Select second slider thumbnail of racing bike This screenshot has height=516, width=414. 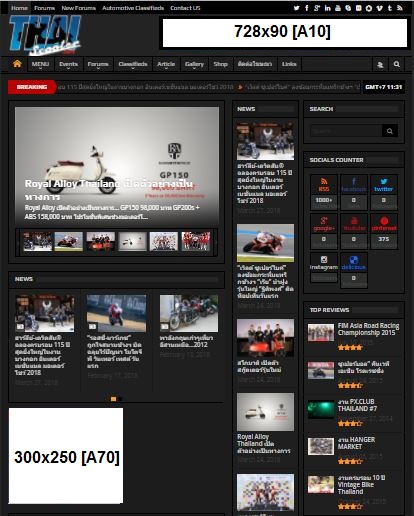[69, 241]
